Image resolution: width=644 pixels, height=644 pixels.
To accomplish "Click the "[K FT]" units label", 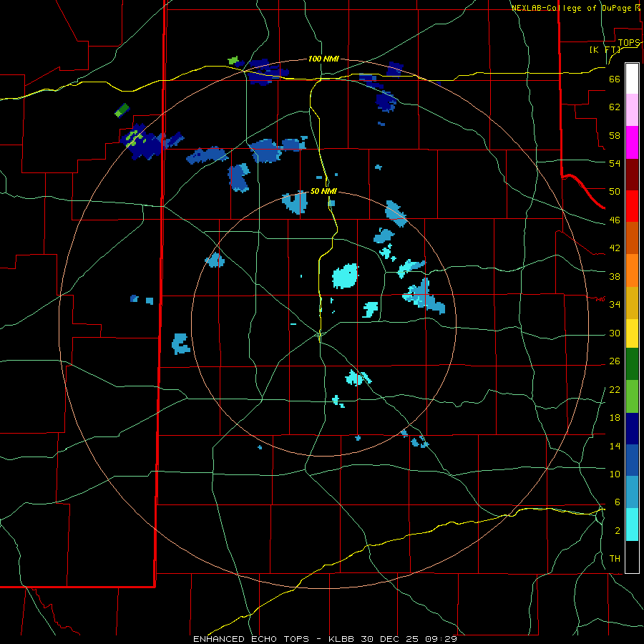I will click(605, 49).
